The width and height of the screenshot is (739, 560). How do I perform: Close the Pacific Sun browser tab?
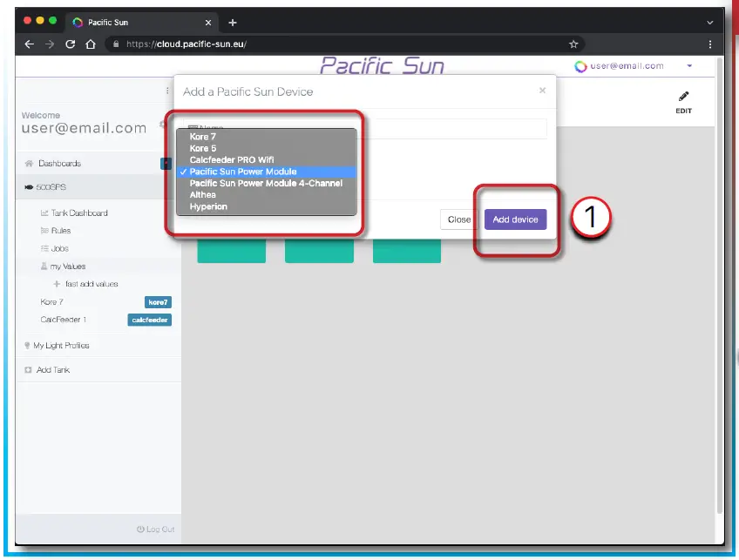click(207, 22)
